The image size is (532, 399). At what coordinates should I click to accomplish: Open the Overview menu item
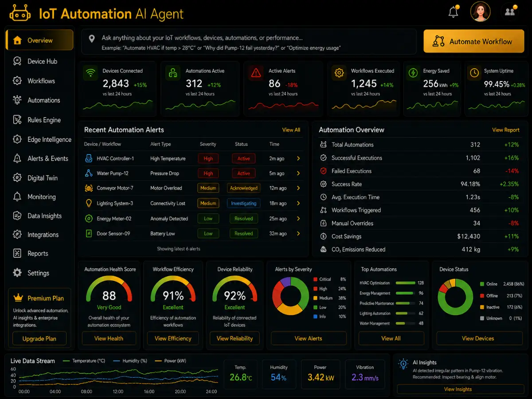click(x=39, y=40)
